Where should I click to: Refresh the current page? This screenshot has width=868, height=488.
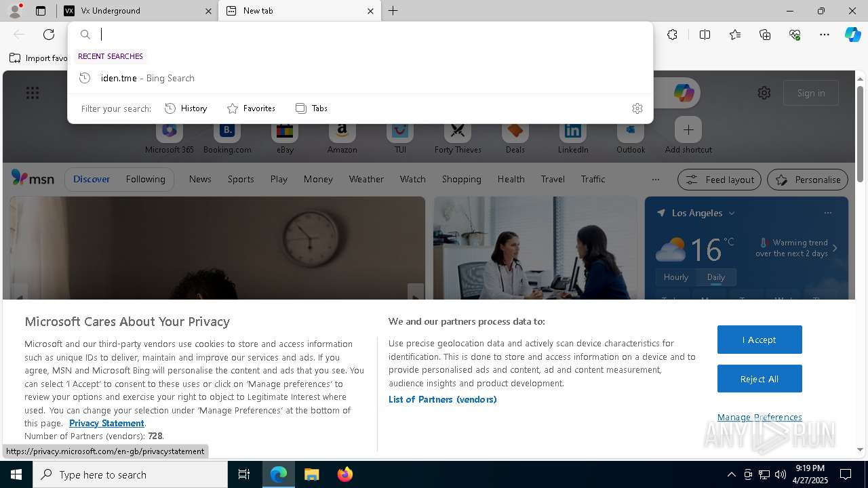49,35
